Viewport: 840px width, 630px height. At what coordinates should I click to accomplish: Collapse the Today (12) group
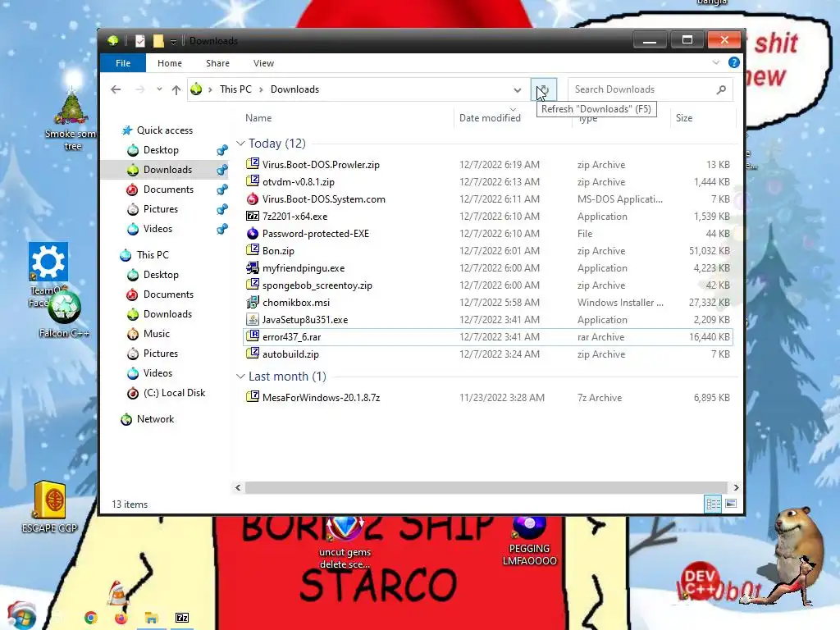[240, 143]
